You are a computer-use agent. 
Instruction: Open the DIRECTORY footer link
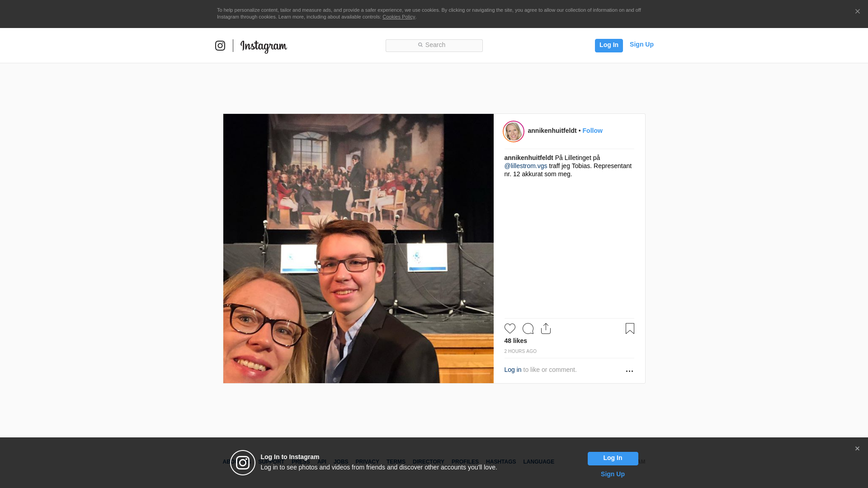429,462
